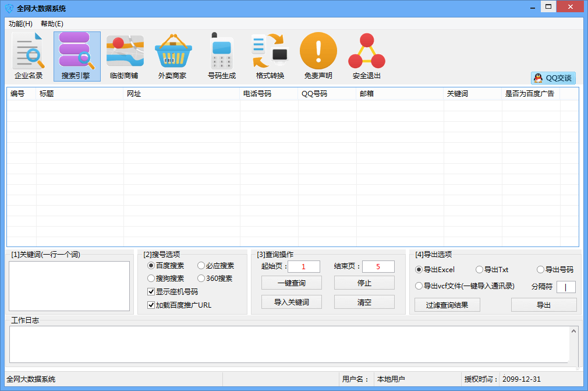Open the 号码生成 number generator phone icon

(x=222, y=57)
